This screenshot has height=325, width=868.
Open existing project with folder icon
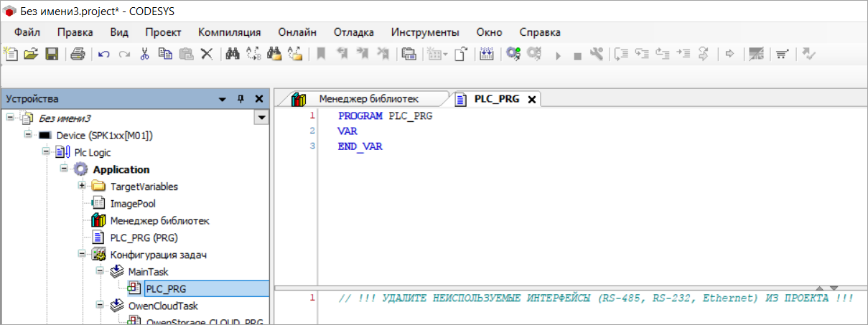[31, 54]
